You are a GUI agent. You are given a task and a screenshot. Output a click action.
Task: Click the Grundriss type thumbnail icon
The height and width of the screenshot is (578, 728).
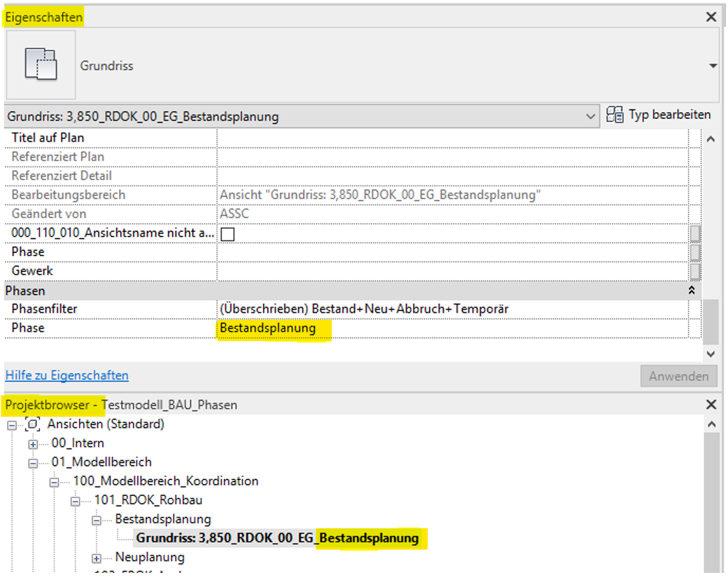pyautogui.click(x=41, y=65)
